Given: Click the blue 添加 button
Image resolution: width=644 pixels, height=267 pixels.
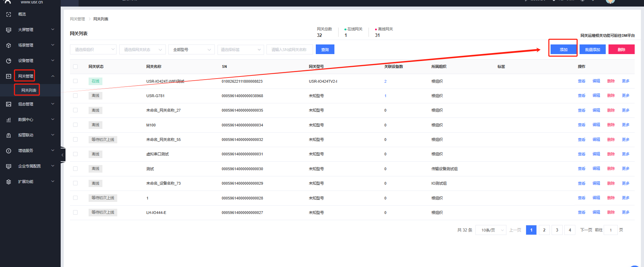Looking at the screenshot, I should tap(563, 50).
